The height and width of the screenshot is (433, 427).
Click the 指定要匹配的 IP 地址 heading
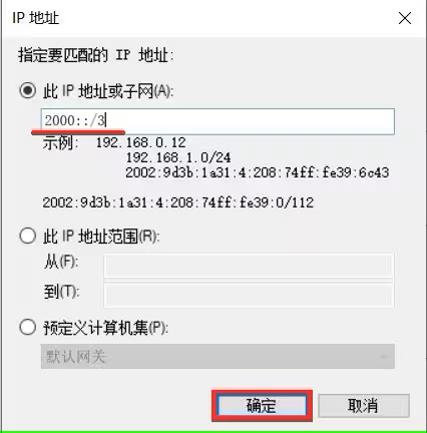tap(96, 55)
